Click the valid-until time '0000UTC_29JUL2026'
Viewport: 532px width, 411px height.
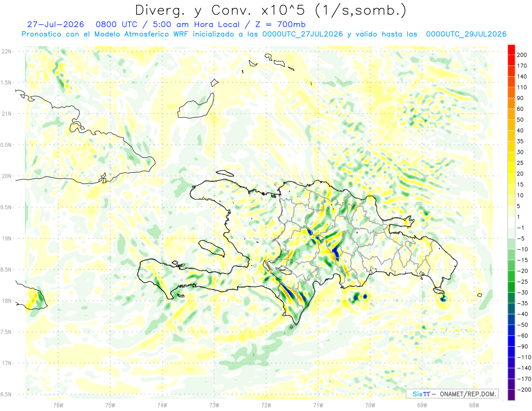click(x=466, y=34)
